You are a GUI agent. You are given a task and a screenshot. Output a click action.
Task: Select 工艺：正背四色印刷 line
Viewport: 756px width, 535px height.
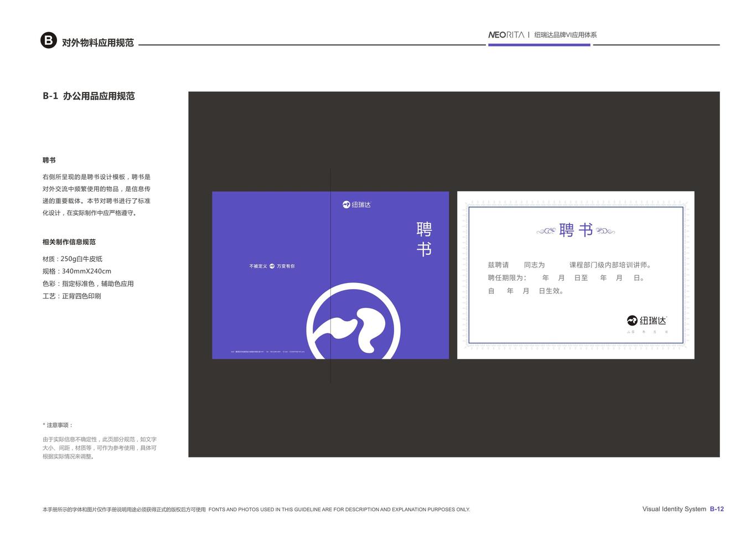pyautogui.click(x=72, y=296)
